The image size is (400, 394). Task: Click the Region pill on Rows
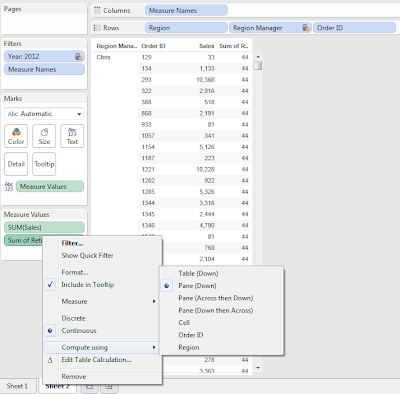(186, 28)
